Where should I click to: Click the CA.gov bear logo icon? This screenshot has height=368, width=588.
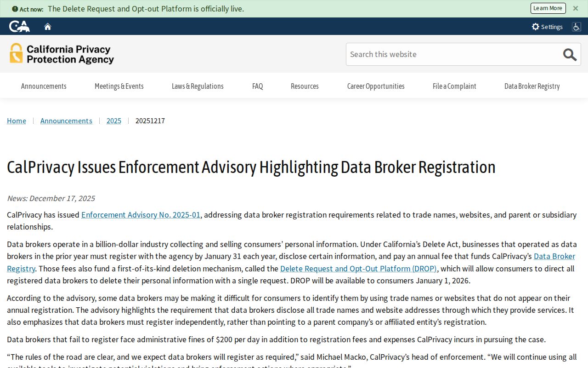(19, 26)
